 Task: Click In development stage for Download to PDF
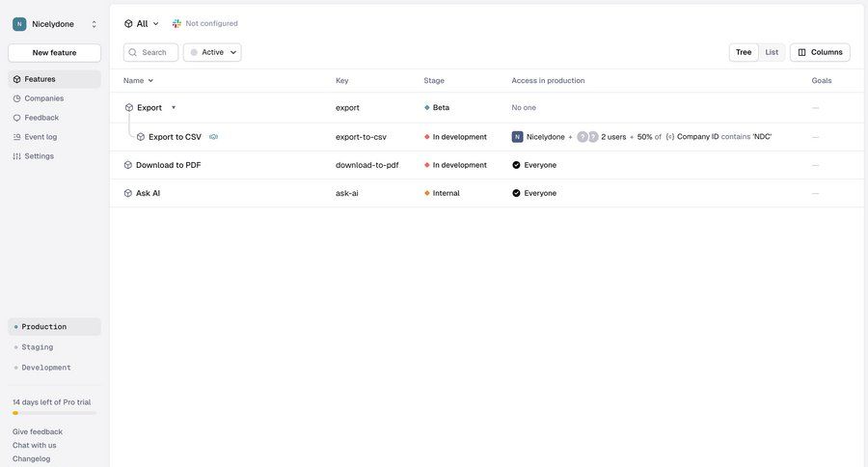click(x=455, y=165)
